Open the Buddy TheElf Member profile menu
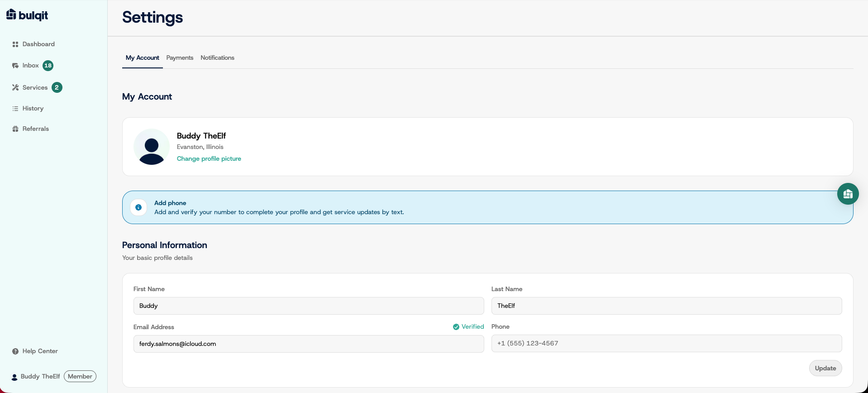The height and width of the screenshot is (393, 868). pyautogui.click(x=54, y=376)
